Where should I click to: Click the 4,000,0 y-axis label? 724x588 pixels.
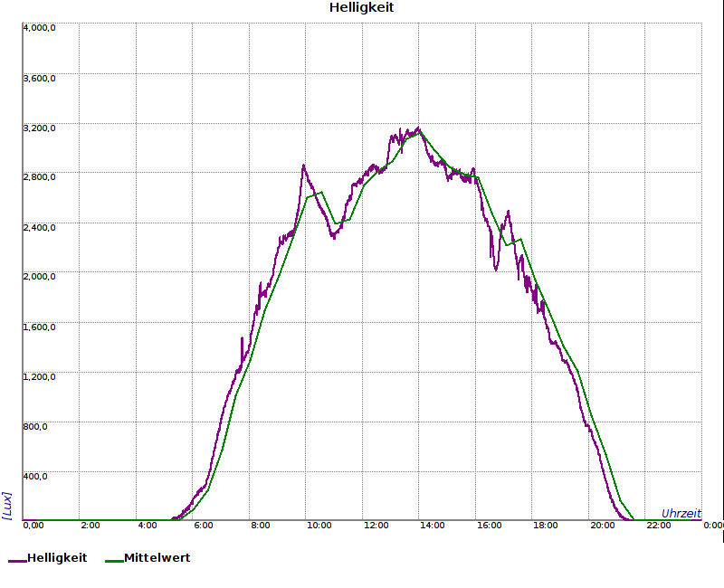tap(39, 28)
